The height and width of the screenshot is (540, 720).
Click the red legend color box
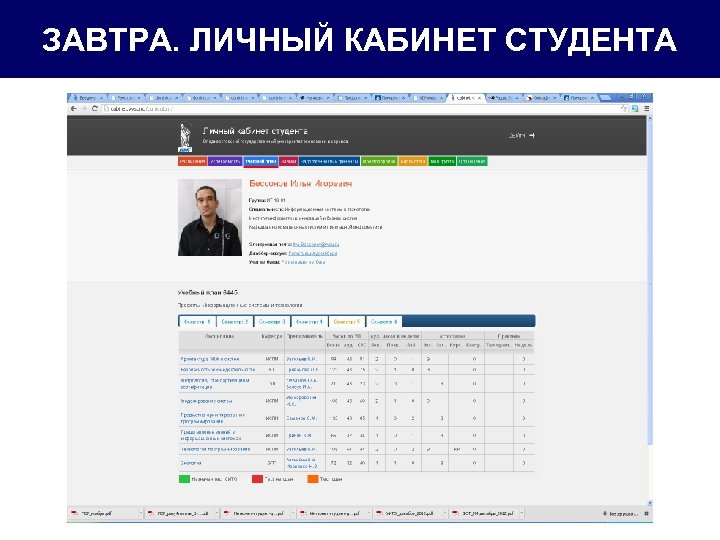click(257, 479)
